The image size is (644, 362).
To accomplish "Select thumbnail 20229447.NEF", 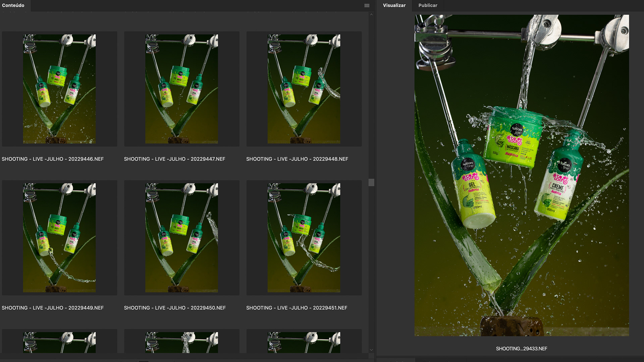I will 181,89.
